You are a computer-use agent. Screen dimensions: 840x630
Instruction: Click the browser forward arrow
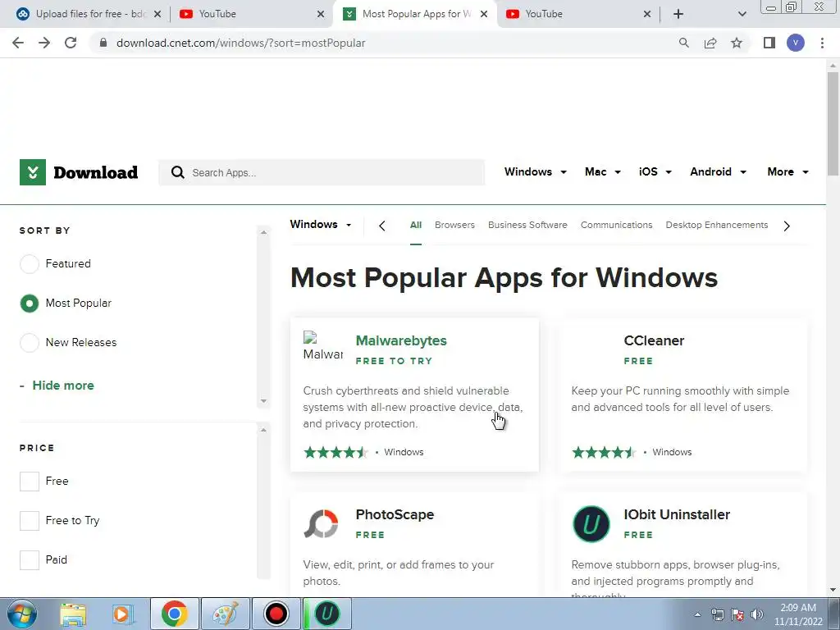(44, 43)
